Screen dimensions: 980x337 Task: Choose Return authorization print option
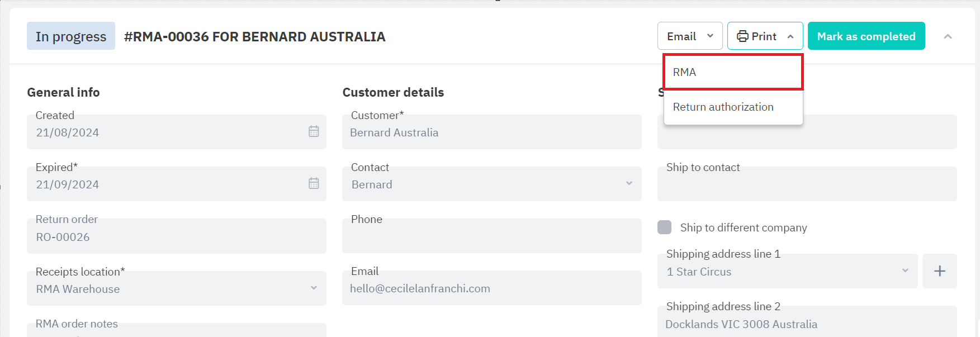(723, 107)
